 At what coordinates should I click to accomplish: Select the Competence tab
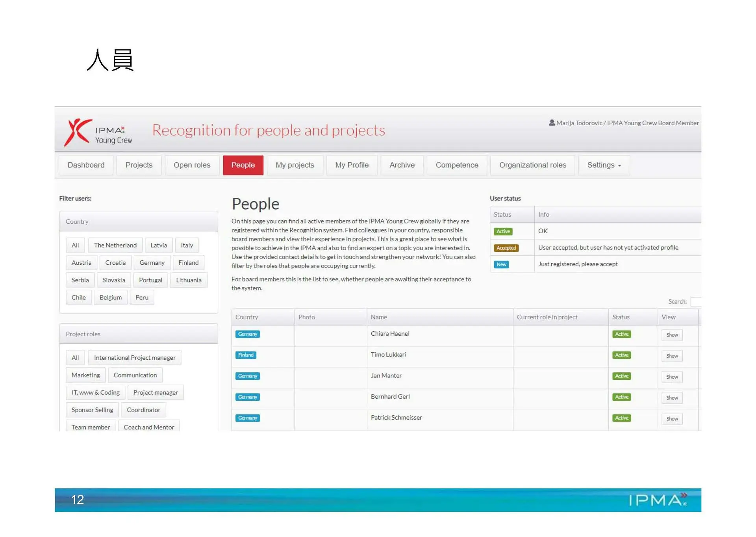point(457,165)
